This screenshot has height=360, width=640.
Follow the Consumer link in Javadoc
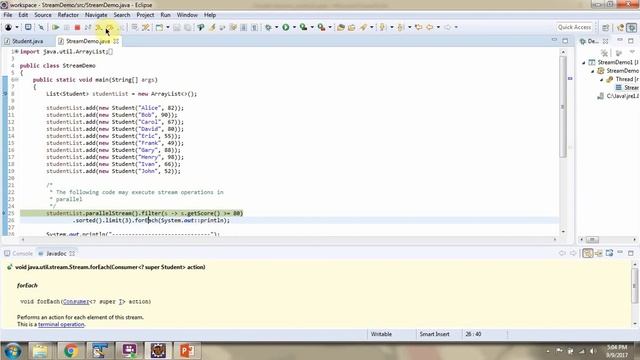coord(76,302)
